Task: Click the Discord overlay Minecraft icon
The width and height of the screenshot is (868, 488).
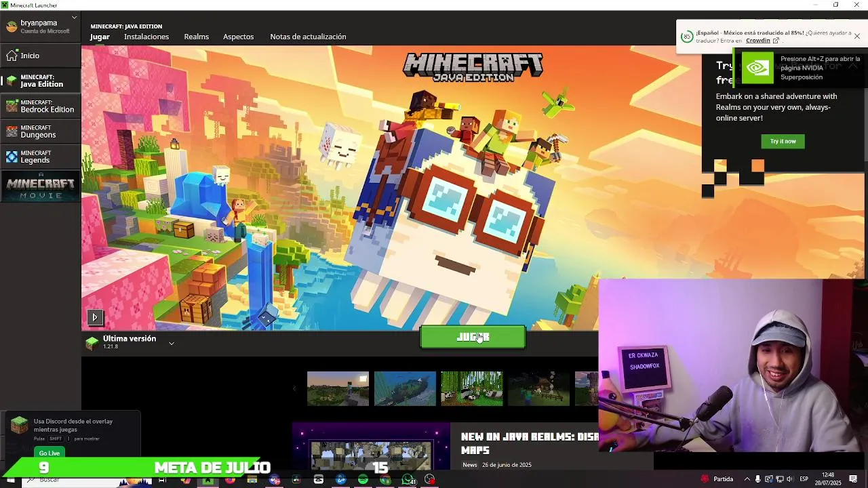Action: coord(20,425)
